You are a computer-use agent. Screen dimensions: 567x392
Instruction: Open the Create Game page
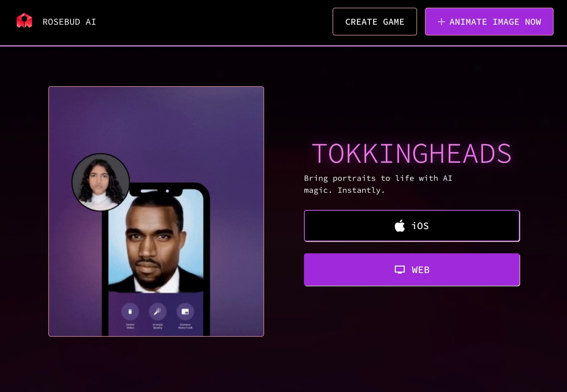tap(375, 22)
